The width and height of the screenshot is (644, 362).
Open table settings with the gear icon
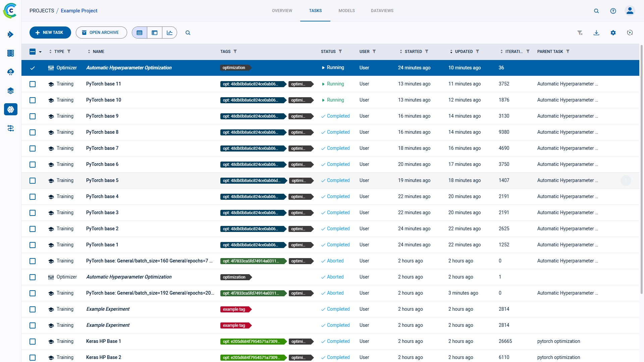(x=613, y=33)
